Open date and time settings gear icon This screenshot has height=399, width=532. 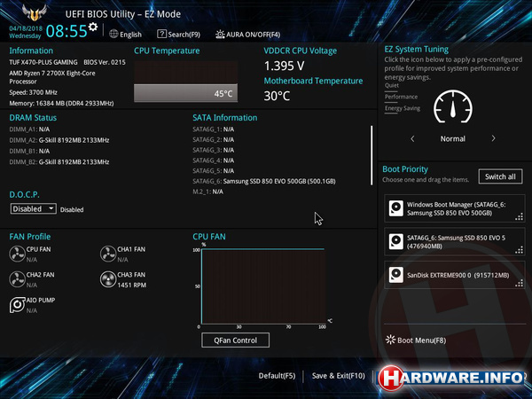tap(93, 27)
